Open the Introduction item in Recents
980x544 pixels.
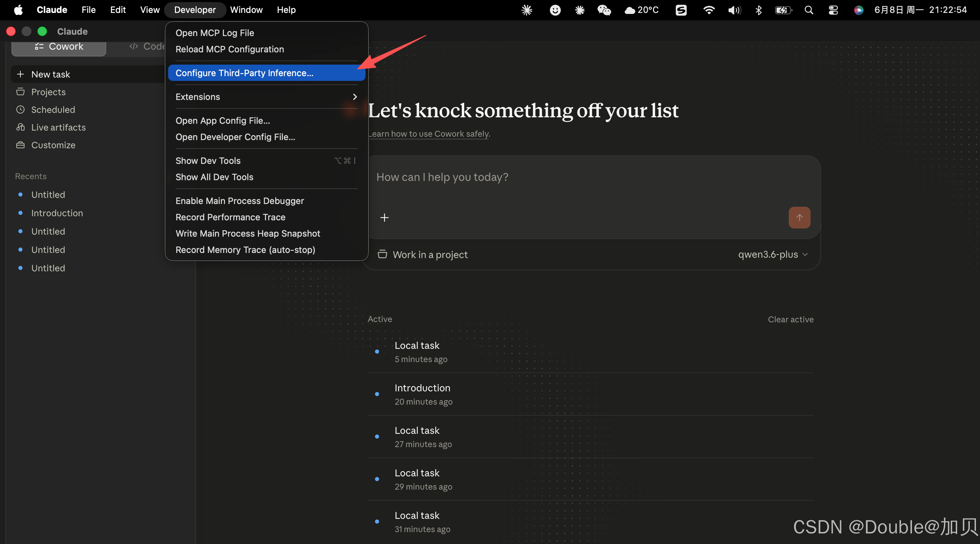57,213
